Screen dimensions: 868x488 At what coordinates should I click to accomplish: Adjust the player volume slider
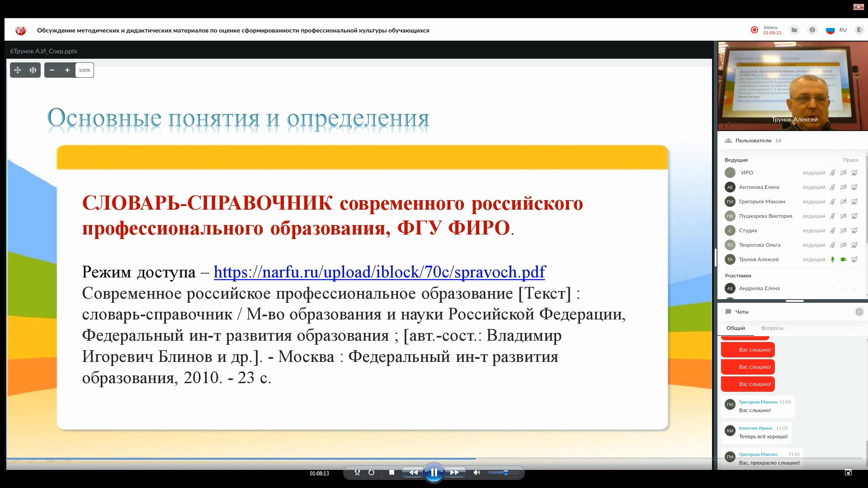[503, 473]
